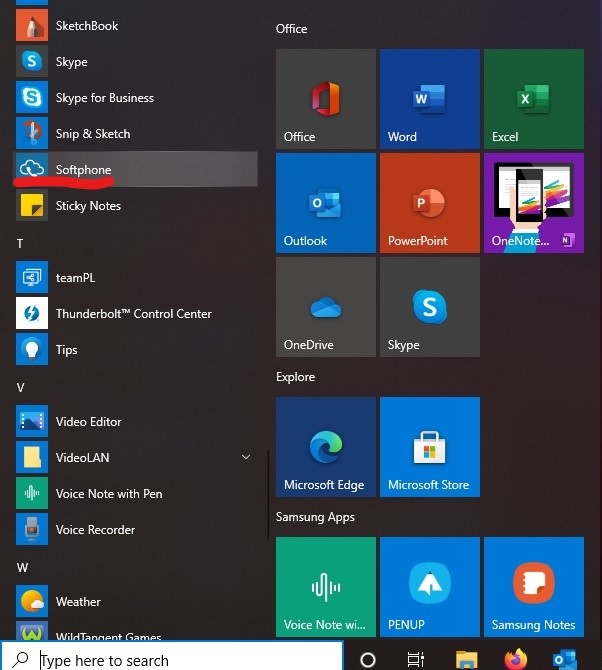The height and width of the screenshot is (670, 602).
Task: Click the Office tile
Action: point(326,99)
